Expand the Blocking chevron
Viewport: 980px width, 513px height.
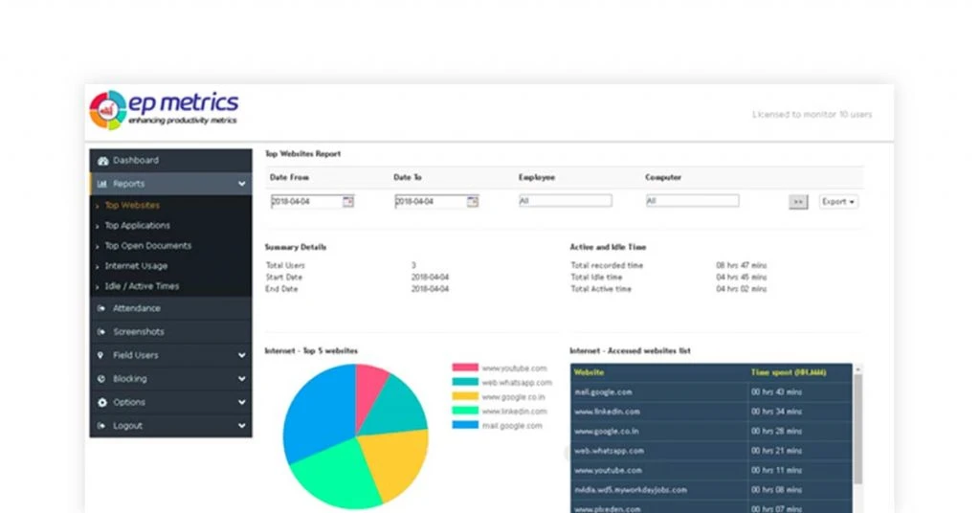pyautogui.click(x=242, y=379)
